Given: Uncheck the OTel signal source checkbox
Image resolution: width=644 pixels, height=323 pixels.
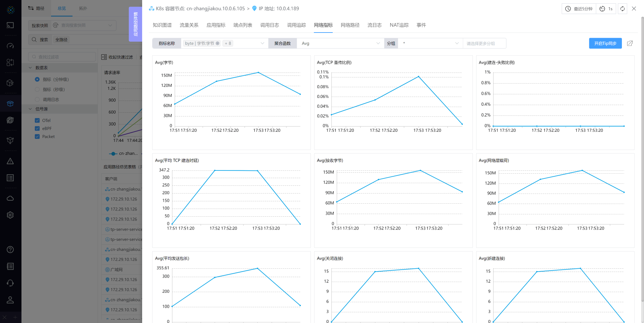Looking at the screenshot, I should pyautogui.click(x=37, y=120).
